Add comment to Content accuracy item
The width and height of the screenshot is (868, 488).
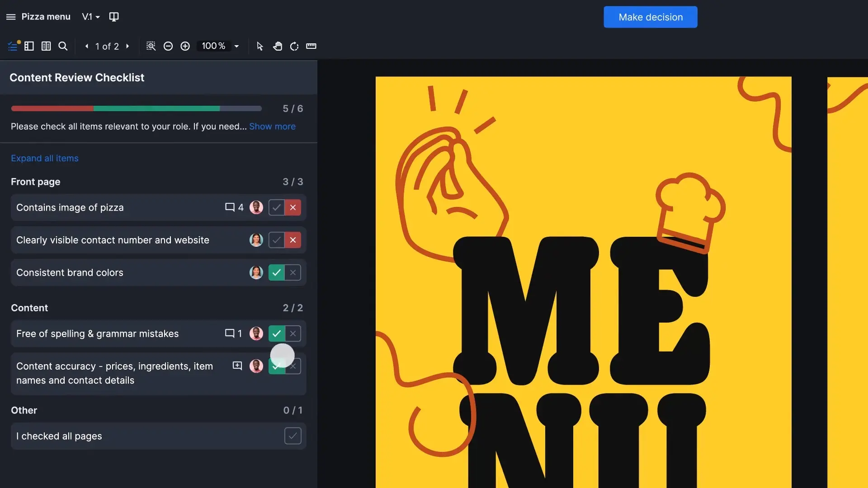[237, 366]
